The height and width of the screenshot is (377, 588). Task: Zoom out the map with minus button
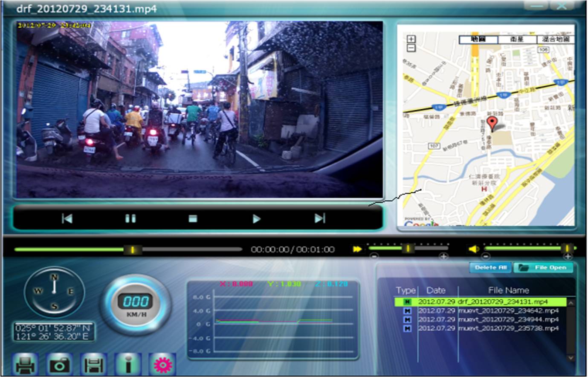pos(411,48)
